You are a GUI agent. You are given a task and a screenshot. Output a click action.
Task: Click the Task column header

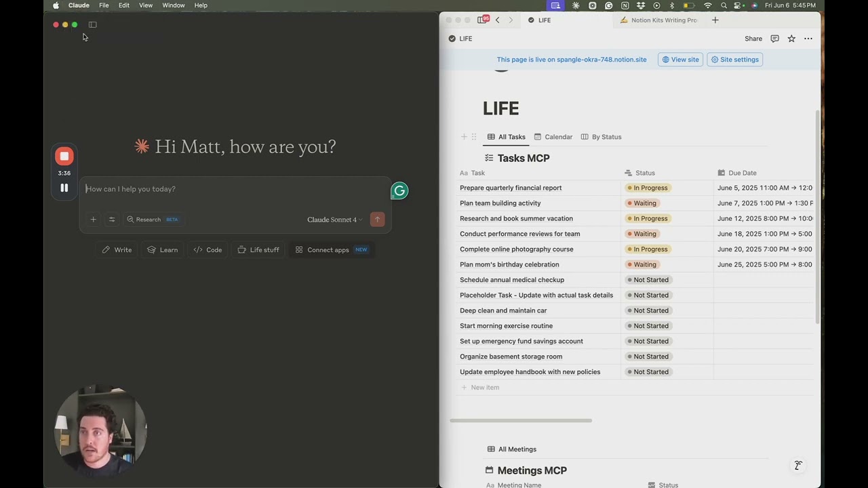[x=540, y=173]
